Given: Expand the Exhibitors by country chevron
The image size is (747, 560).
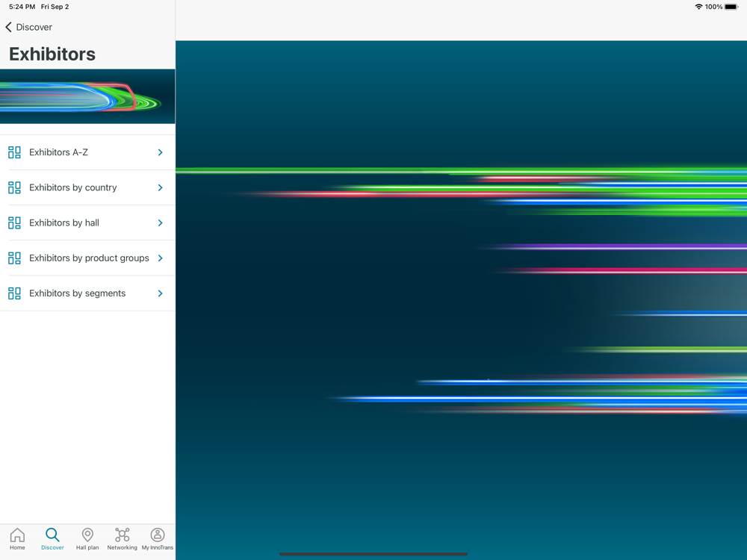Looking at the screenshot, I should point(160,187).
